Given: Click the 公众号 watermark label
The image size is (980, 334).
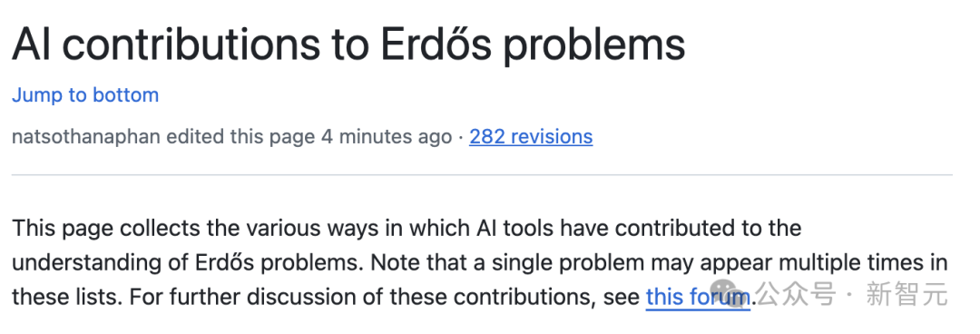Looking at the screenshot, I should [796, 293].
